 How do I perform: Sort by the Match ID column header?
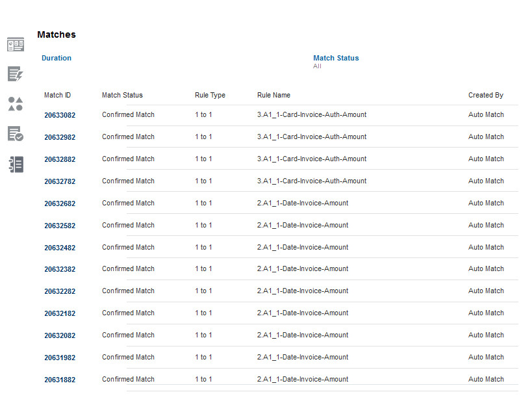[58, 95]
